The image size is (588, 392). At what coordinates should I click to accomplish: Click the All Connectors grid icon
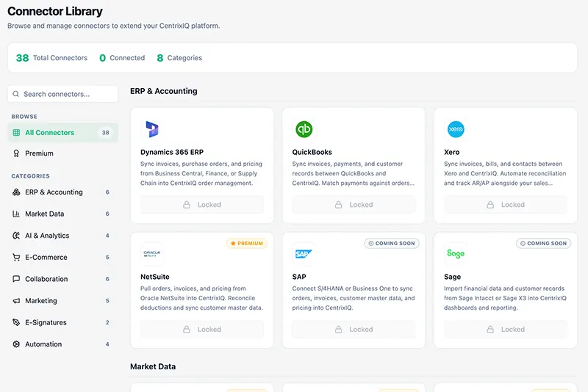coord(16,133)
